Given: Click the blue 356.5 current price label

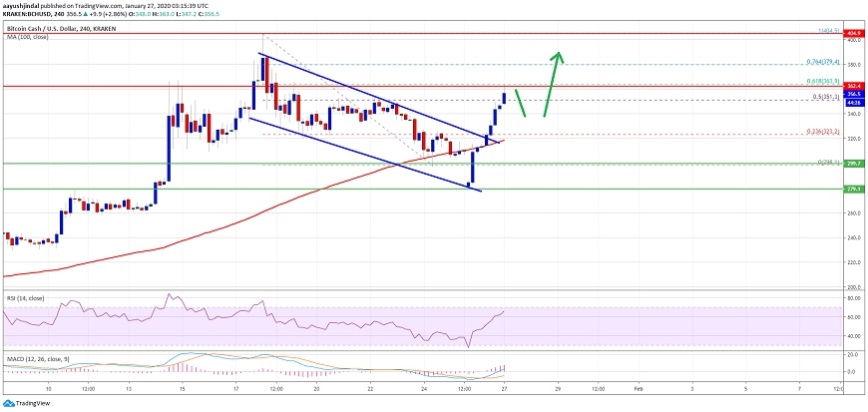Looking at the screenshot, I should tap(853, 94).
